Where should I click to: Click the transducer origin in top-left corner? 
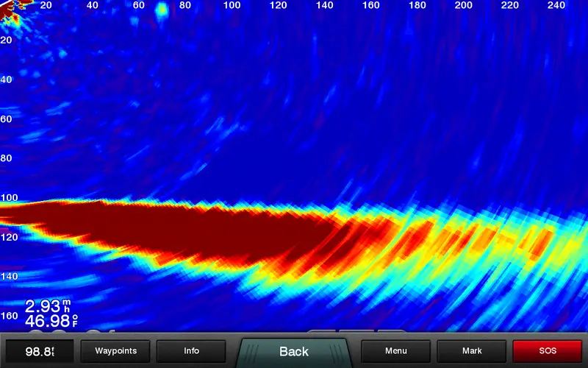coord(6,4)
